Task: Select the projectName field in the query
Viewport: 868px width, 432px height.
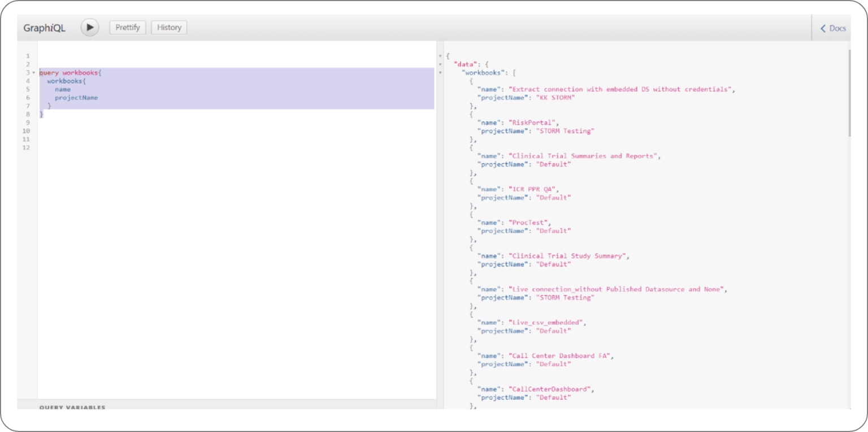Action: (x=77, y=97)
